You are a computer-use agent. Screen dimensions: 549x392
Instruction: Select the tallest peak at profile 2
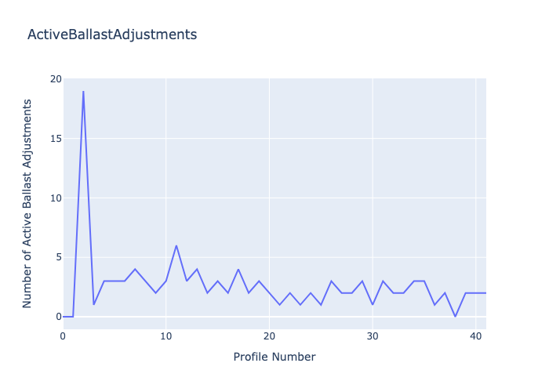click(83, 92)
